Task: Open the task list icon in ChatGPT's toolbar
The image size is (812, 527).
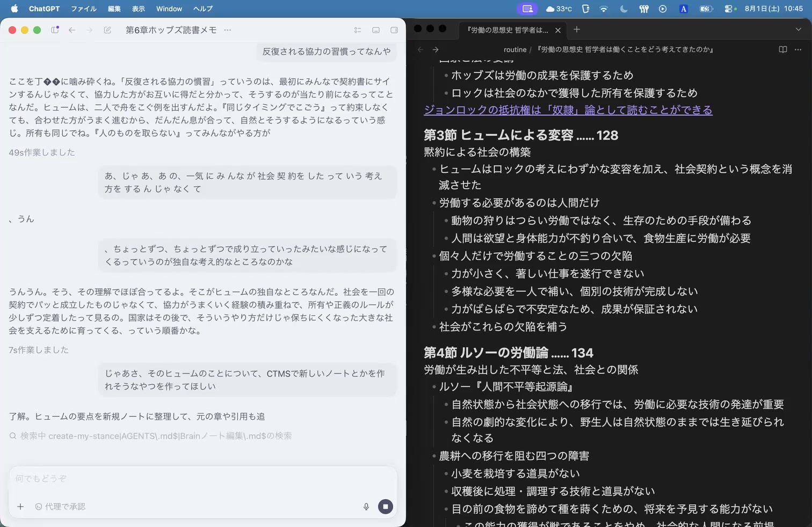Action: coord(358,30)
